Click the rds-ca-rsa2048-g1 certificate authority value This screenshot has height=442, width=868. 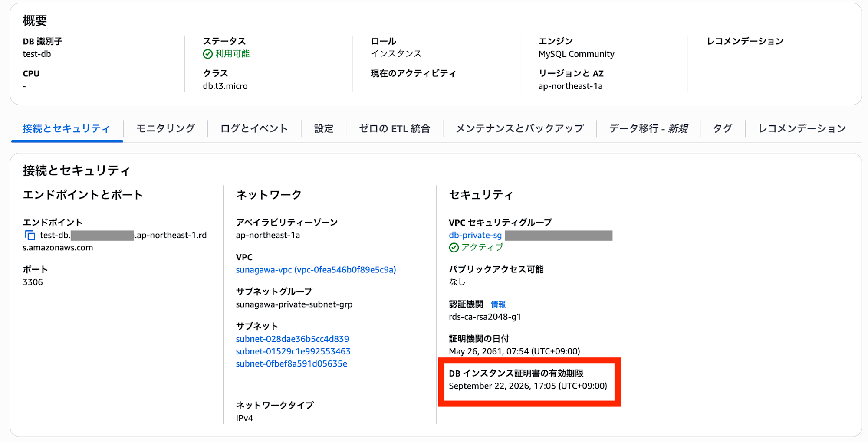(485, 317)
